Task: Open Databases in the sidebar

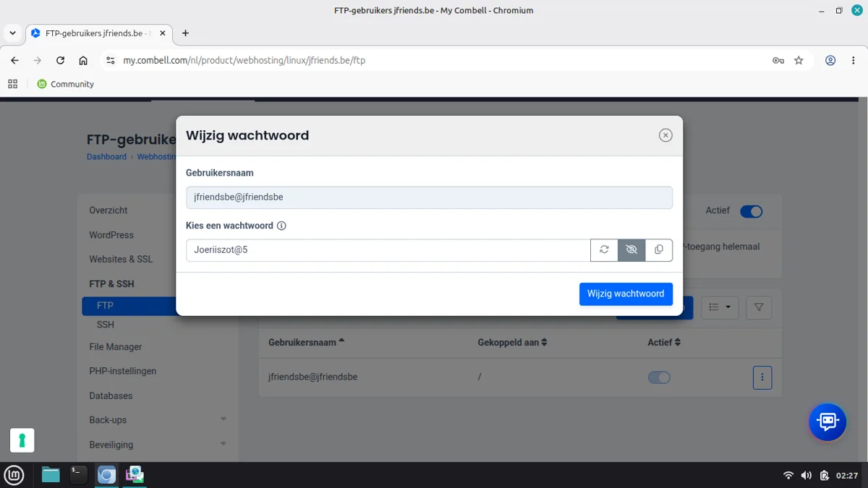Action: point(111,396)
